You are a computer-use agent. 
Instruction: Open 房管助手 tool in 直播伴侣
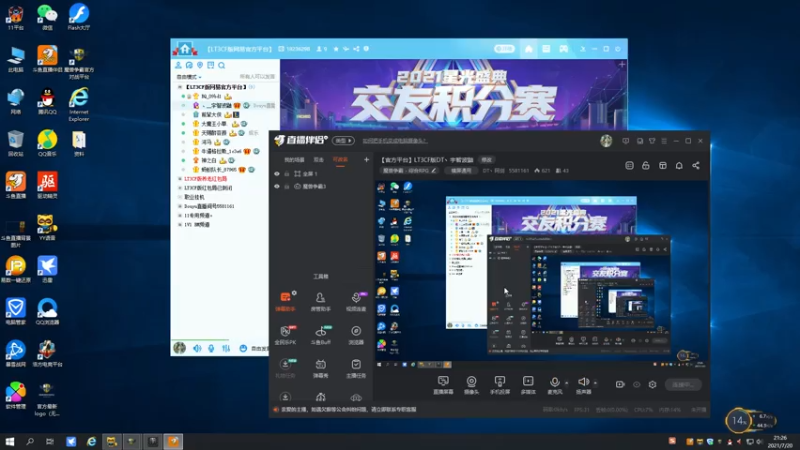click(x=320, y=301)
